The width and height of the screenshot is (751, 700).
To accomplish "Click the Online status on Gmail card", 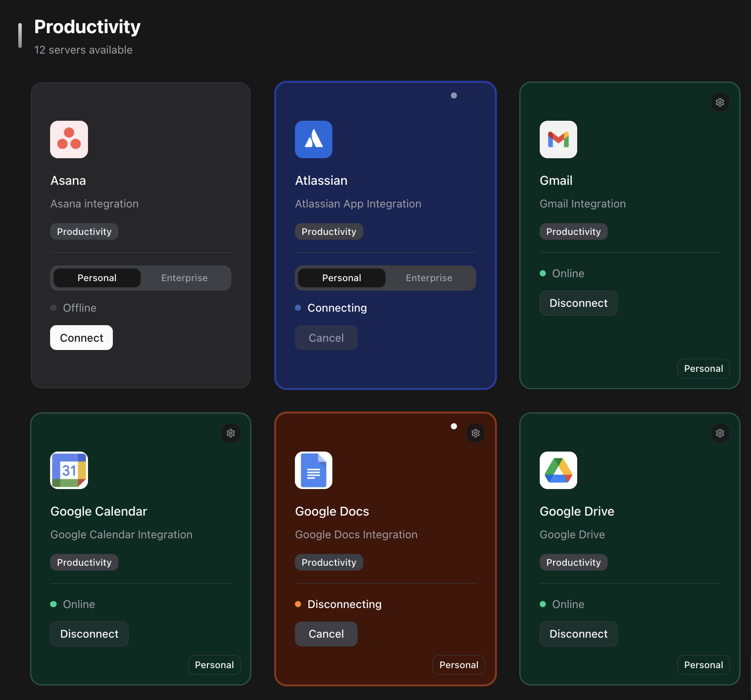I will pos(562,274).
